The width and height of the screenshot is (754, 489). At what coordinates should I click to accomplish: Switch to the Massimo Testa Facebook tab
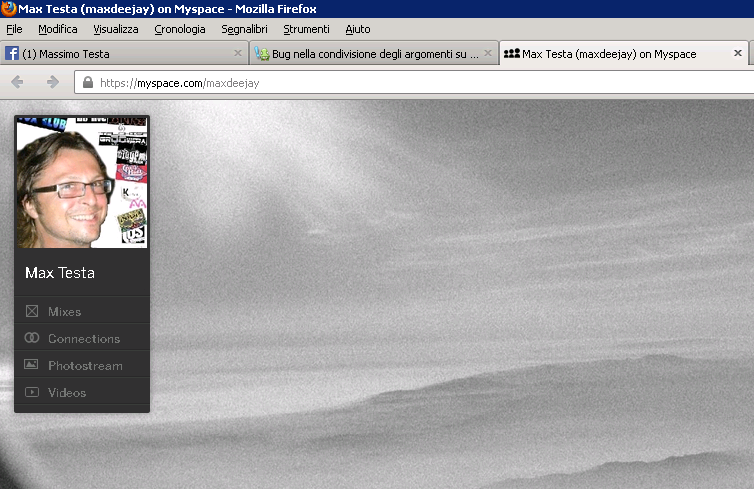click(x=124, y=53)
